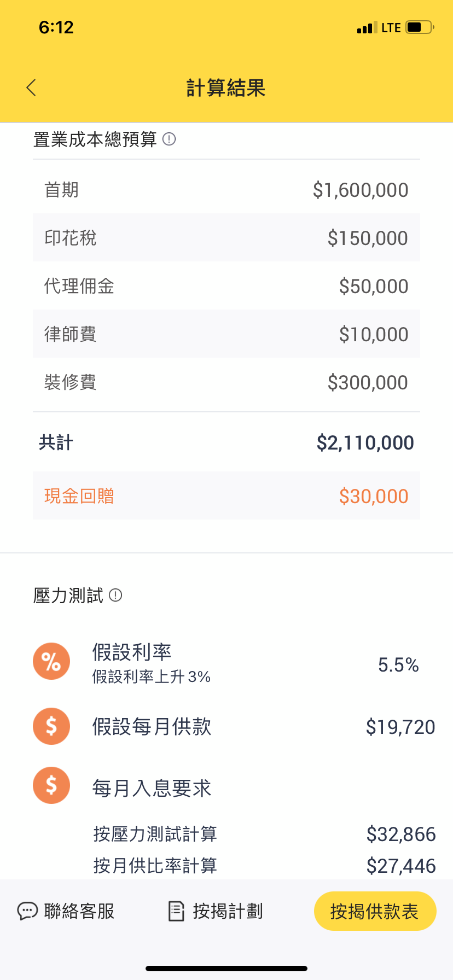453x980 pixels.
Task: Tap the 共計 total amount row
Action: 226,442
